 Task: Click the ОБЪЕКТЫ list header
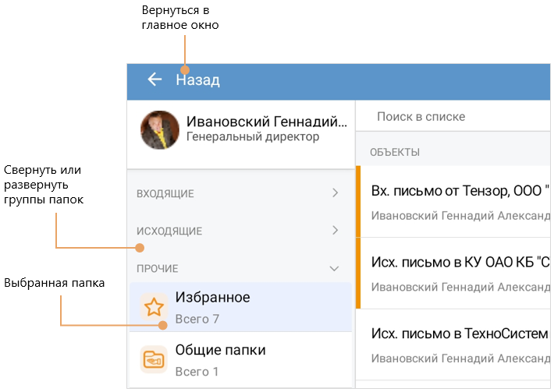click(395, 152)
